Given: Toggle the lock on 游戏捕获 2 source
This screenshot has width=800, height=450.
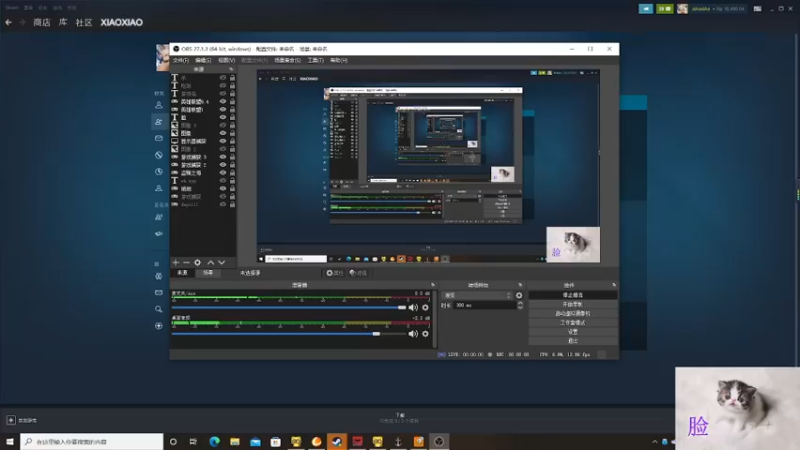Looking at the screenshot, I should click(x=232, y=165).
